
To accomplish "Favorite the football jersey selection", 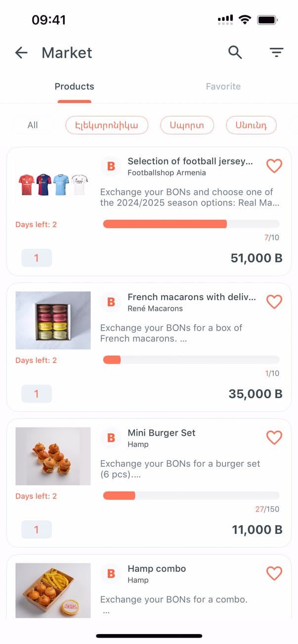I will tap(274, 166).
